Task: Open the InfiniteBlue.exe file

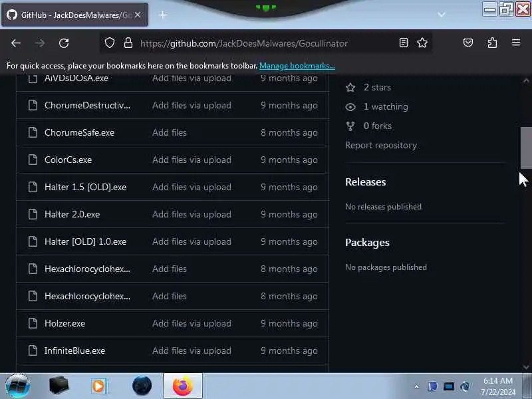Action: click(74, 350)
